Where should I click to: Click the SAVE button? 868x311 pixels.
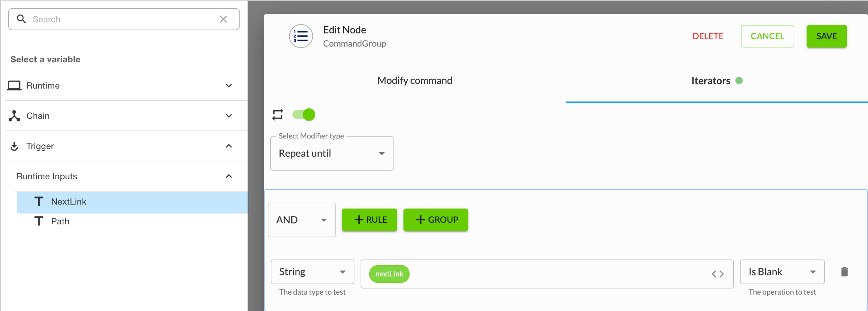click(x=827, y=36)
